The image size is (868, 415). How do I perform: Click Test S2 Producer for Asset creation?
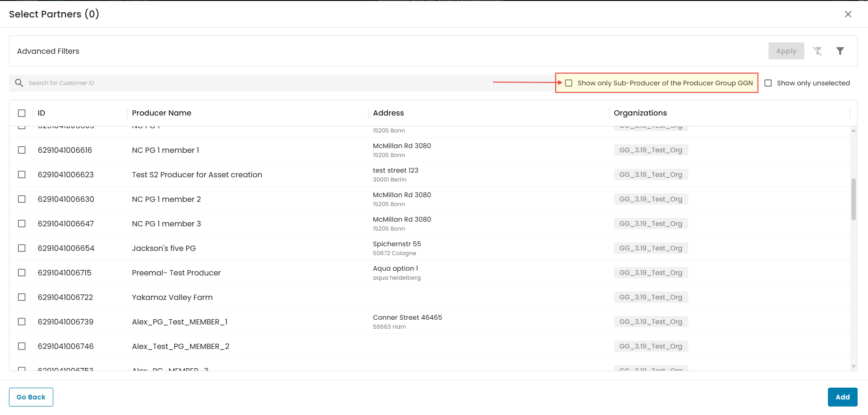(197, 174)
